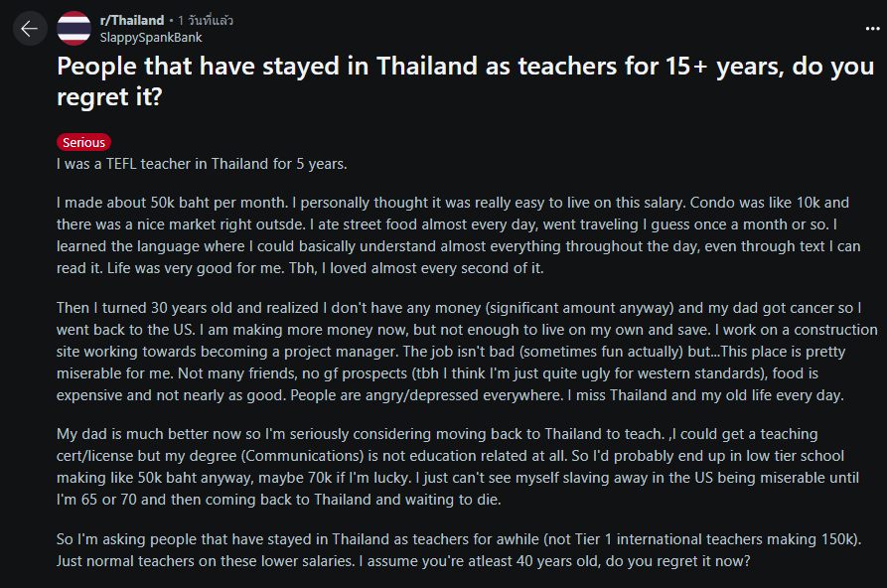The height and width of the screenshot is (588, 887).
Task: Click the post title about 15+ years
Action: coord(465,81)
